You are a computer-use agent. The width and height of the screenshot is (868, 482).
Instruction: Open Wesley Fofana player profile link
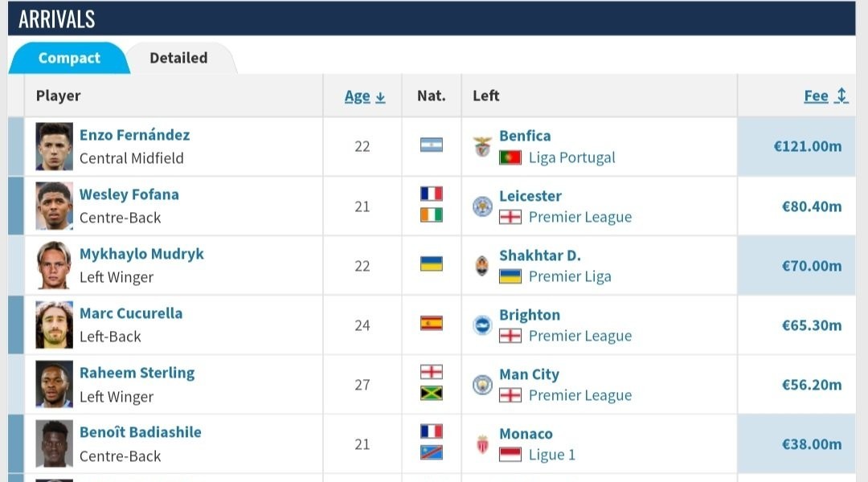point(129,194)
